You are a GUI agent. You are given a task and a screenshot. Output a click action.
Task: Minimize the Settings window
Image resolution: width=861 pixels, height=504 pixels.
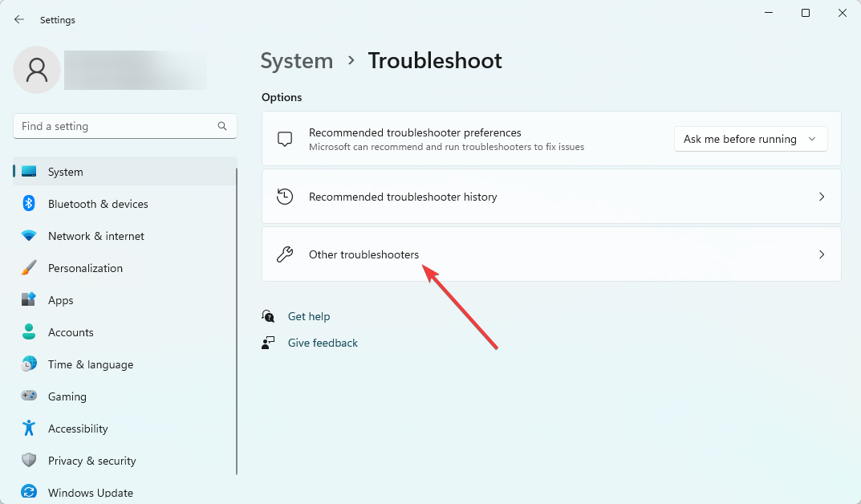tap(769, 13)
